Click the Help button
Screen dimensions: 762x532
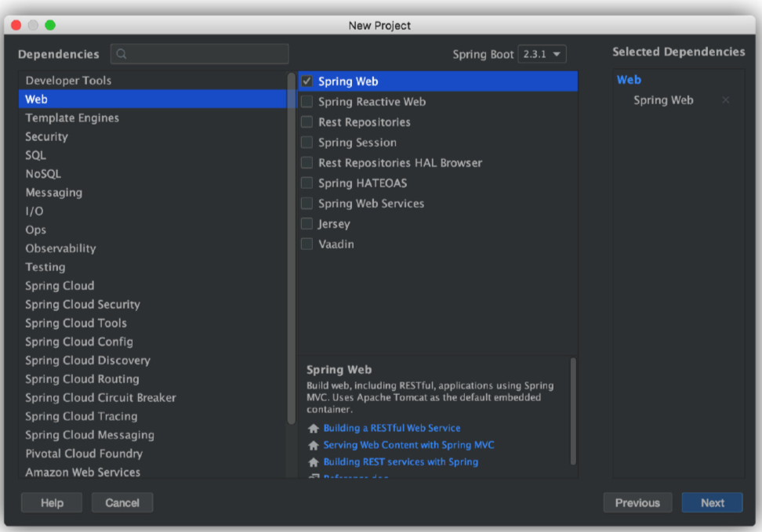[x=52, y=503]
